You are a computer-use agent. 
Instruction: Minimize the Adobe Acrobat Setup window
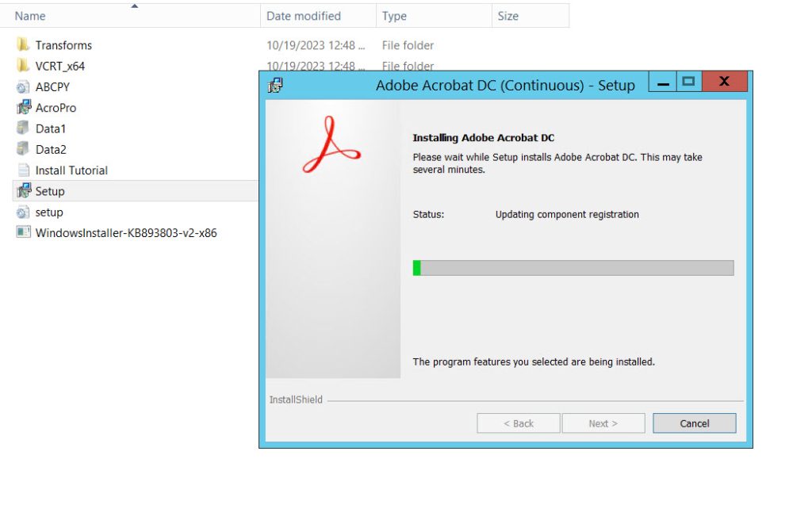point(663,82)
